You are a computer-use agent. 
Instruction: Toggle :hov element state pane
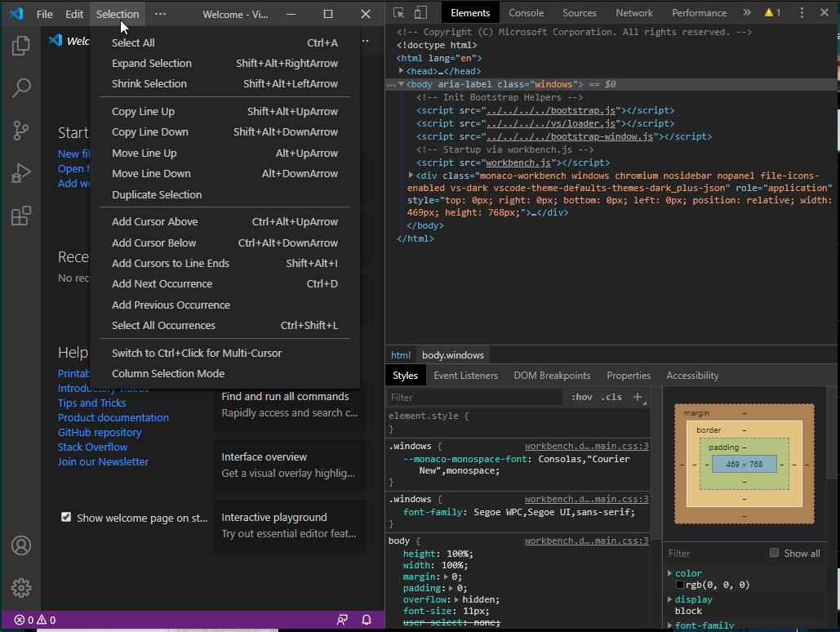[582, 397]
